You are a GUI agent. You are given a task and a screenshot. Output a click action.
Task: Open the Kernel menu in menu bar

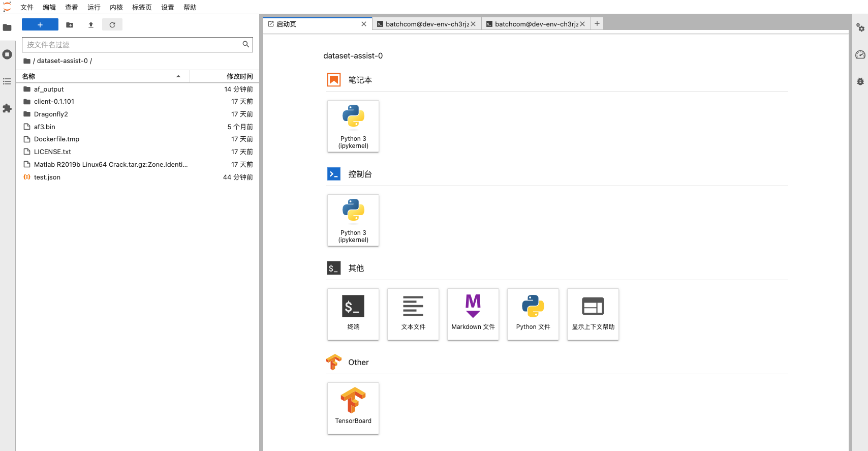click(x=116, y=7)
